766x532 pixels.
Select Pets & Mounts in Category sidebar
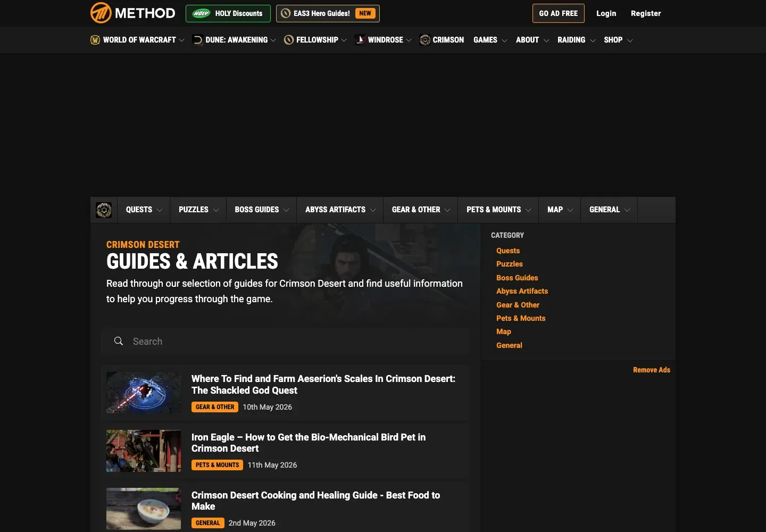tap(521, 318)
